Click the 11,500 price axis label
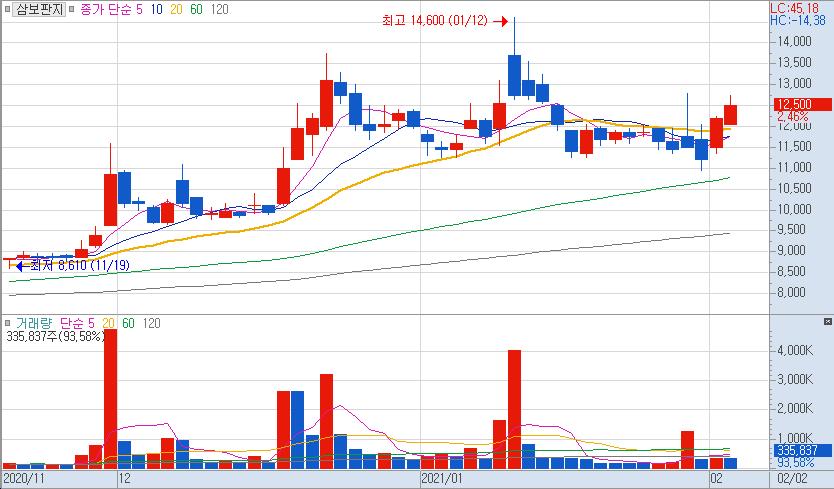The height and width of the screenshot is (489, 834). [x=795, y=146]
